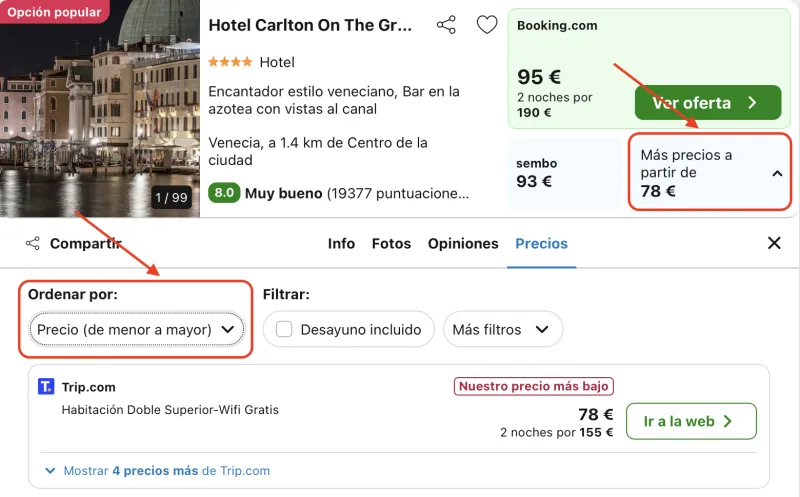This screenshot has width=800, height=497.
Task: Click the Compartir share icon
Action: 33,243
